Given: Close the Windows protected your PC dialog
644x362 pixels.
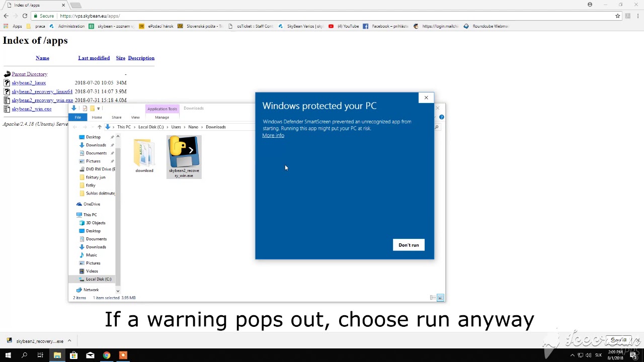Looking at the screenshot, I should click(426, 98).
